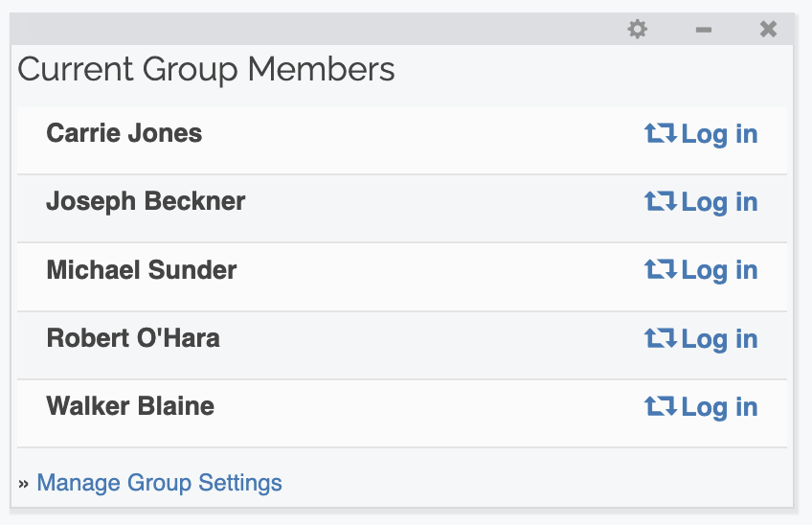Image resolution: width=812 pixels, height=525 pixels.
Task: Click the Current Group Members heading
Action: 206,70
